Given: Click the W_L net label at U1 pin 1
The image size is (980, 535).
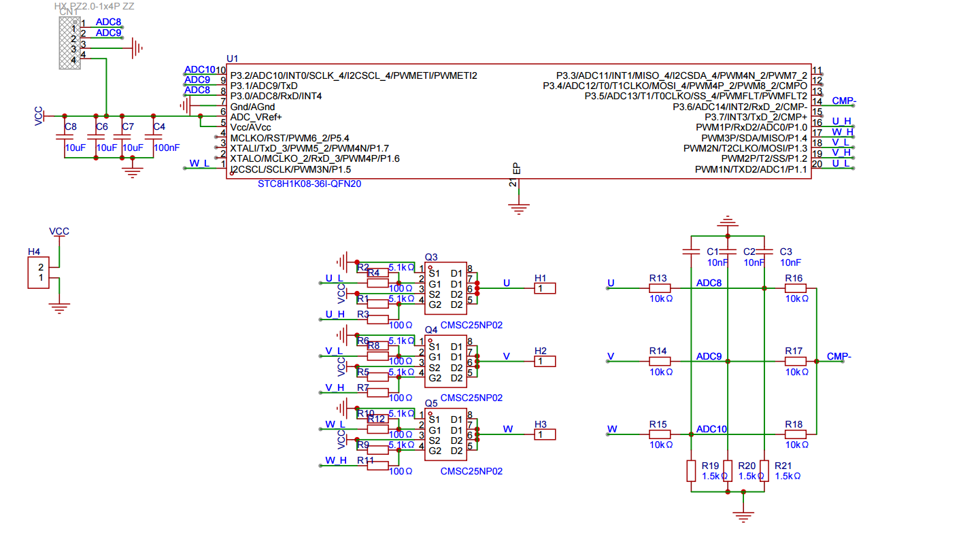Looking at the screenshot, I should [x=199, y=163].
